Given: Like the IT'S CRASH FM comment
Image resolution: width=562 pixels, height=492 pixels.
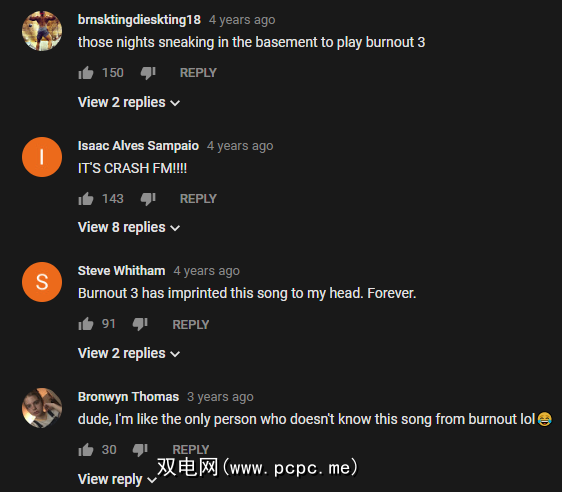Looking at the screenshot, I should (86, 199).
